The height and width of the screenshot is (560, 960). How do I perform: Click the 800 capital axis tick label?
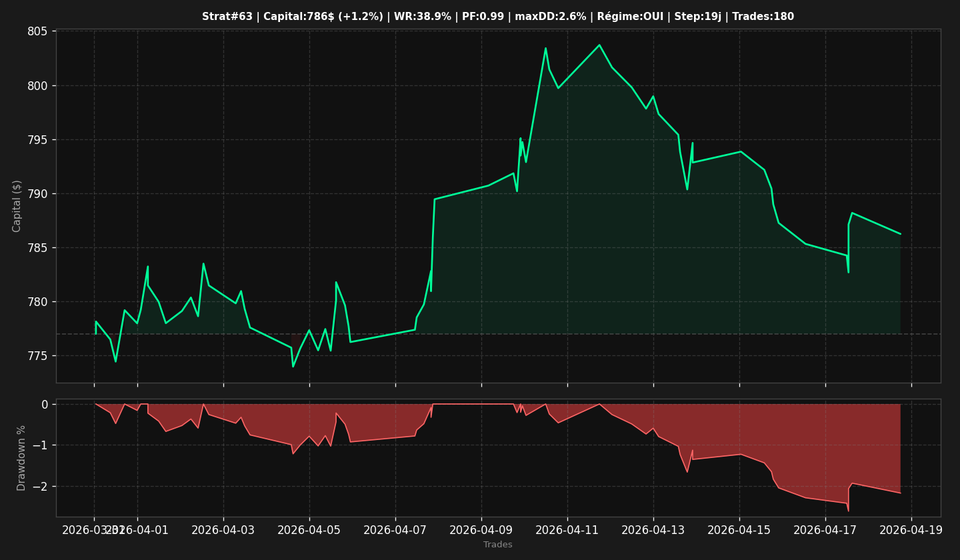[x=37, y=86]
